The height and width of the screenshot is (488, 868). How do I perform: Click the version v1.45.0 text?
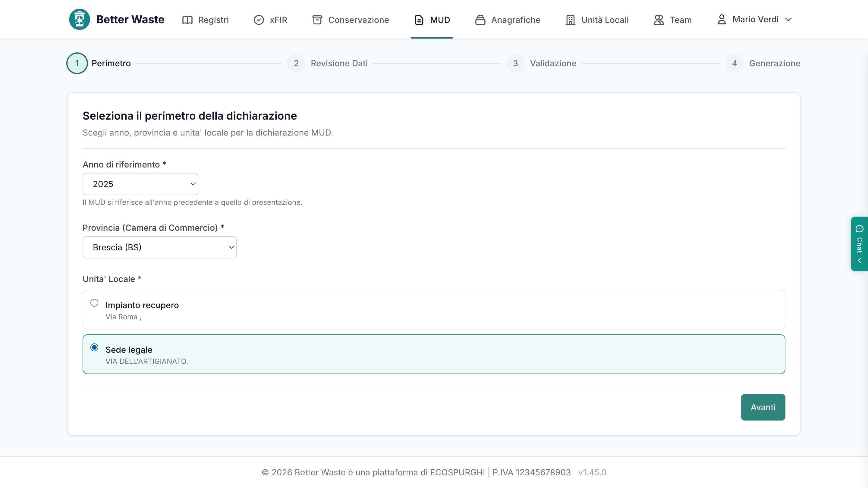[x=592, y=473]
